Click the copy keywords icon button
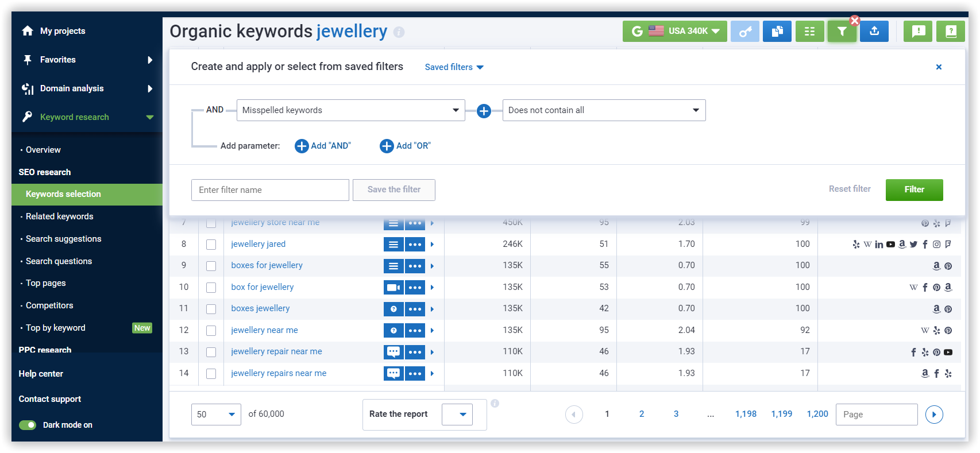 [x=777, y=32]
